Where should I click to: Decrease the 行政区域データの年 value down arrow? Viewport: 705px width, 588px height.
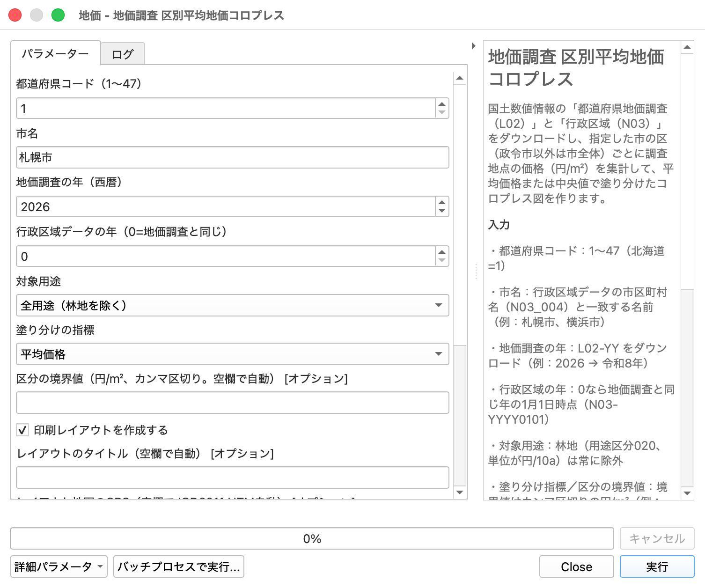[x=441, y=261]
